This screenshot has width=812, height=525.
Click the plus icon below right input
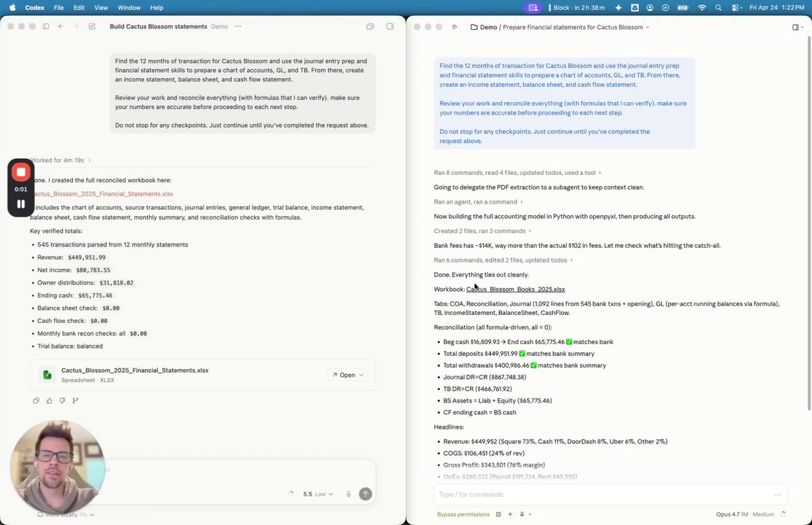click(x=510, y=514)
